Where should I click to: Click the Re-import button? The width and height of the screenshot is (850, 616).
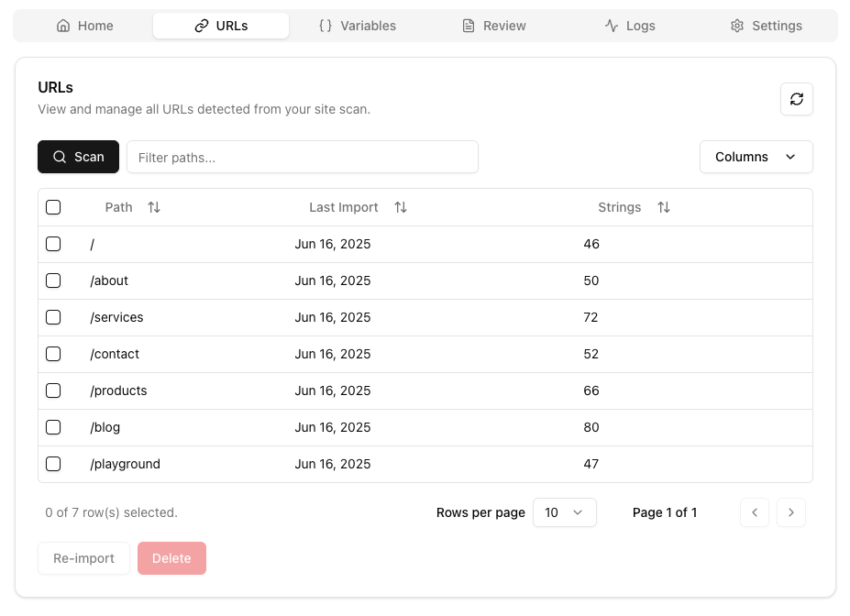tap(84, 558)
